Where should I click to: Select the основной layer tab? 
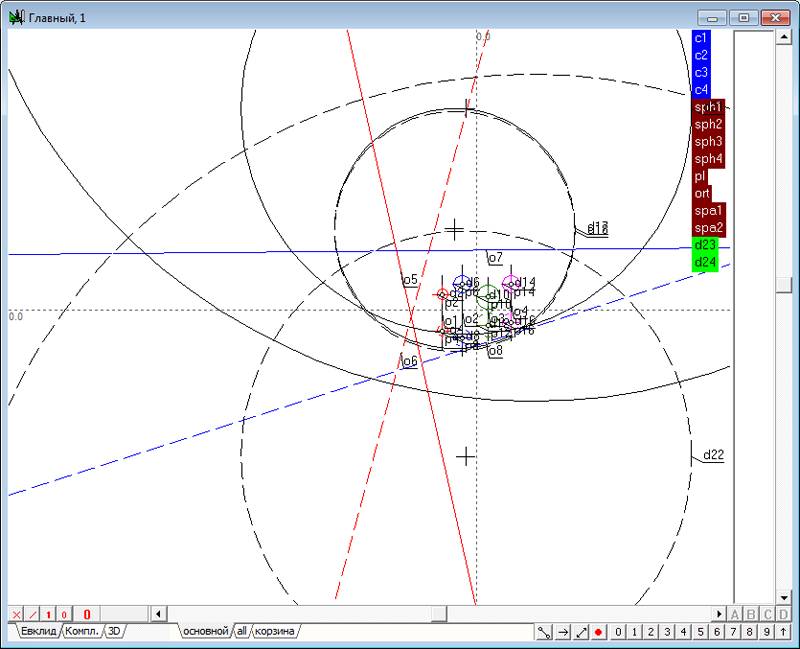click(206, 631)
